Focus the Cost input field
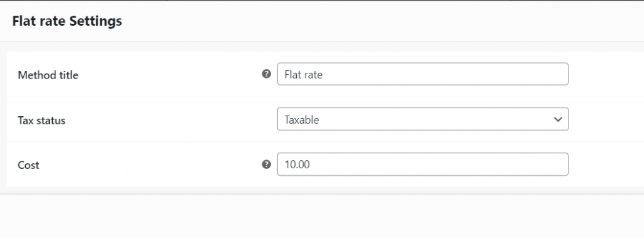This screenshot has width=644, height=238. point(423,164)
